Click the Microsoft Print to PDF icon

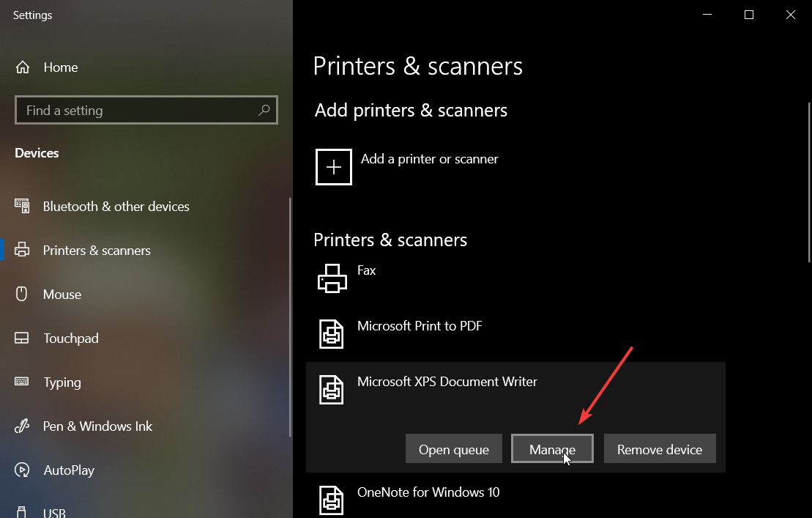coord(332,333)
